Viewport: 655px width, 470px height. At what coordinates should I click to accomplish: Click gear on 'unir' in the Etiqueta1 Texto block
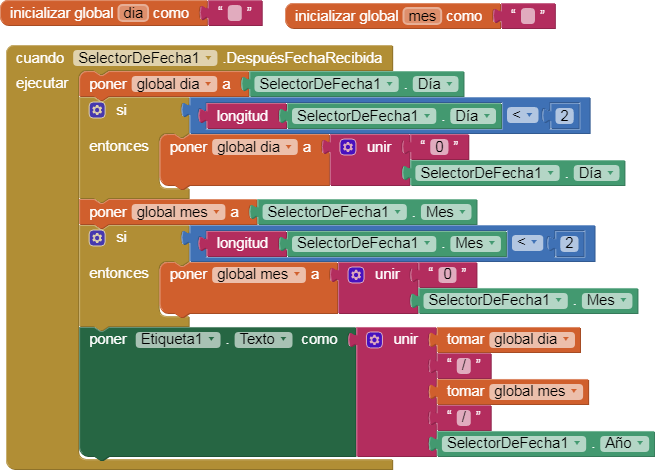[374, 339]
